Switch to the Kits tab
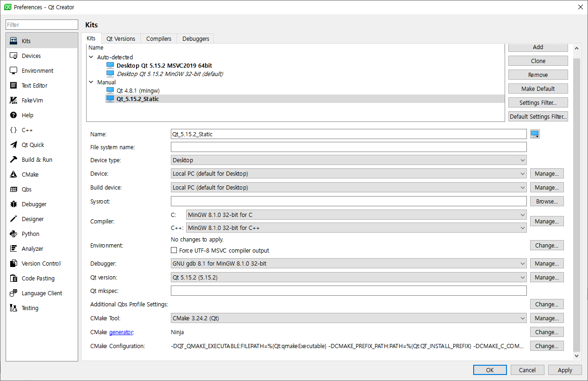588x381 pixels. tap(91, 38)
